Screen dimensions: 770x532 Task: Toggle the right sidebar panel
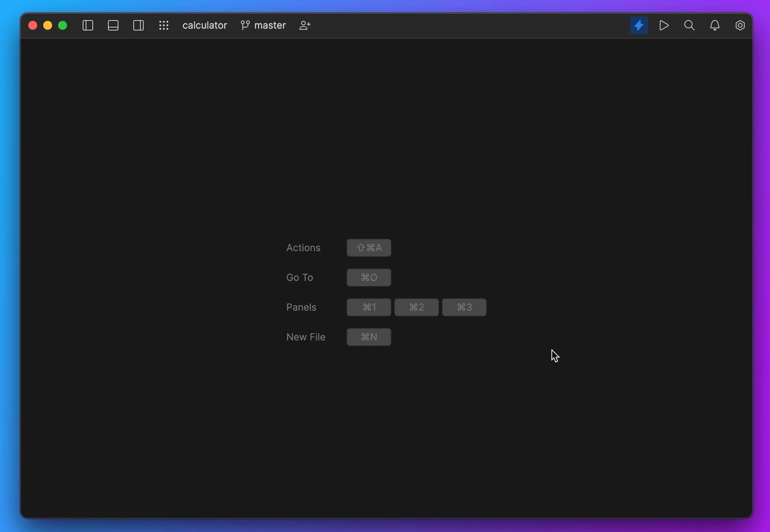coord(139,25)
